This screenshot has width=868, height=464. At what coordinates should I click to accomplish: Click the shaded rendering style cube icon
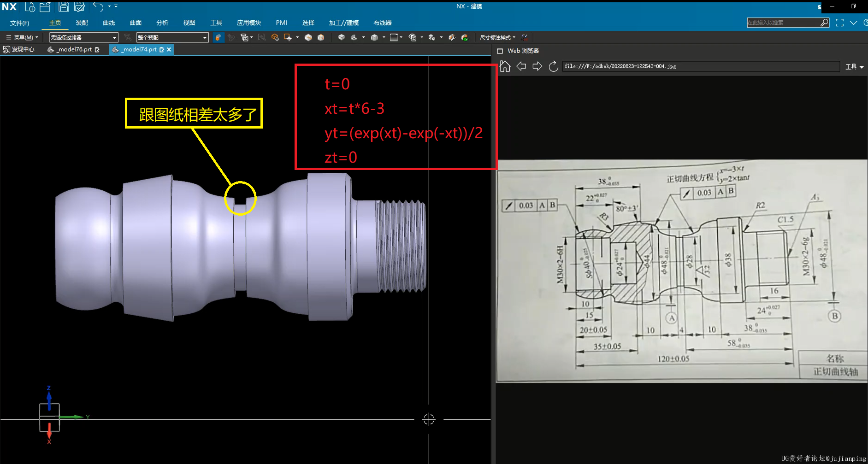click(374, 37)
